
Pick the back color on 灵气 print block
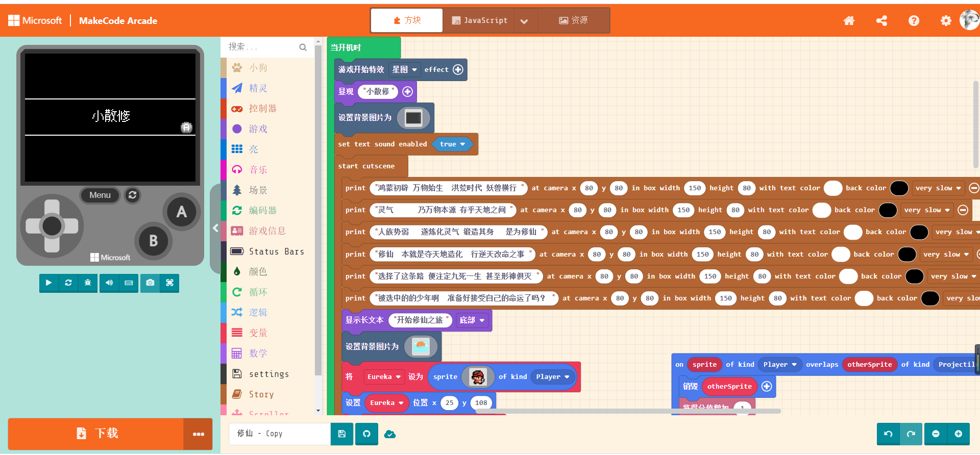pos(888,210)
